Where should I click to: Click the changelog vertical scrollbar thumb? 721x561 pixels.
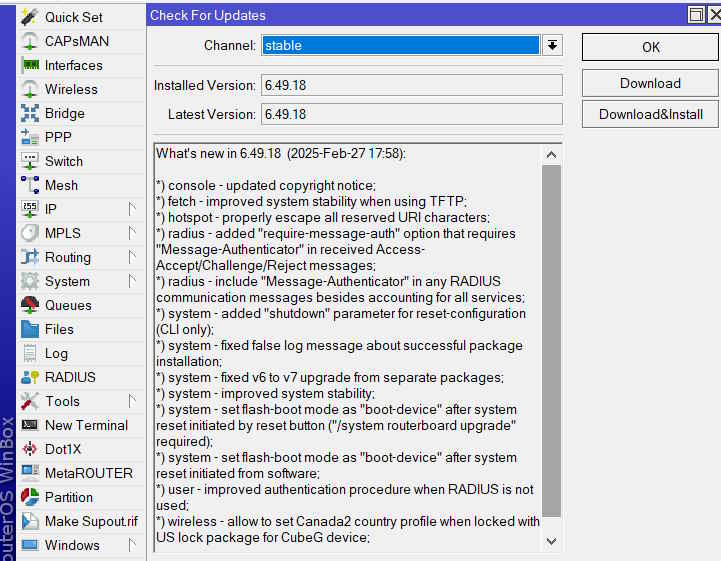[x=551, y=341]
